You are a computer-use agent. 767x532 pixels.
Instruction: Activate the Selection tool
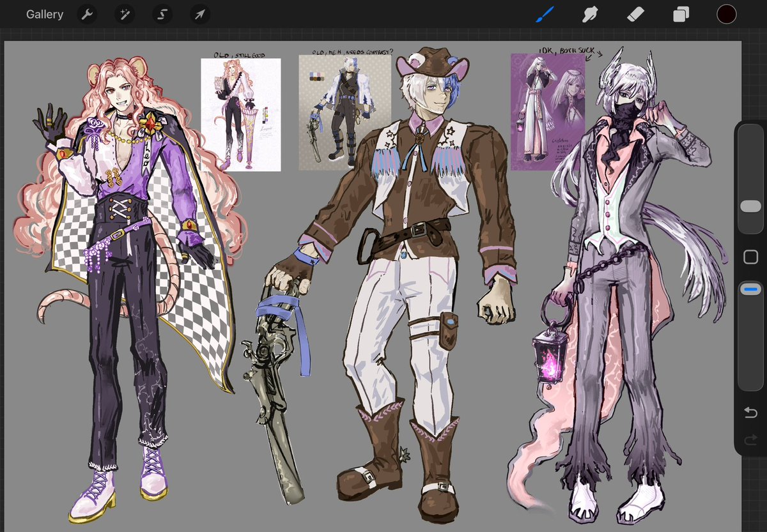(162, 14)
